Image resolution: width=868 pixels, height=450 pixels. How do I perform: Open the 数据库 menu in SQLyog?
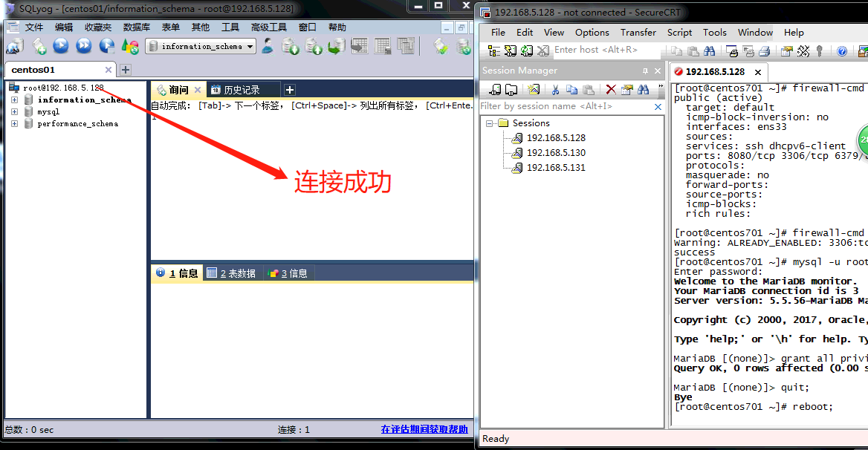136,27
